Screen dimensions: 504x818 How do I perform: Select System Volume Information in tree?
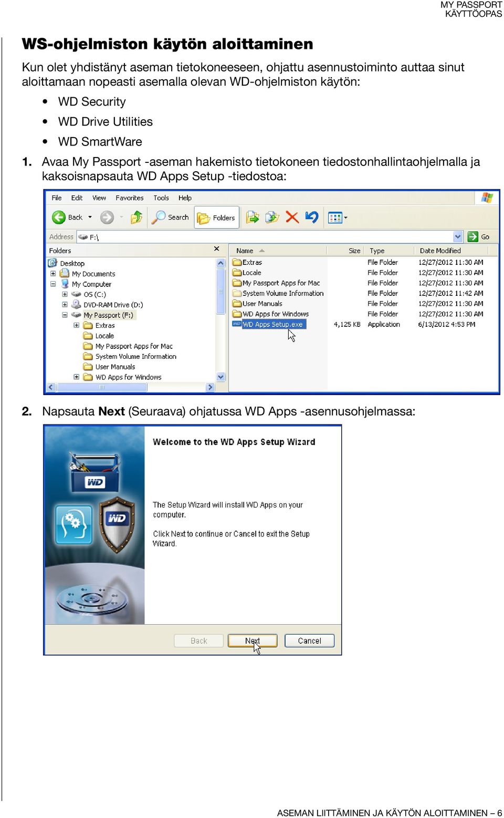(x=136, y=356)
